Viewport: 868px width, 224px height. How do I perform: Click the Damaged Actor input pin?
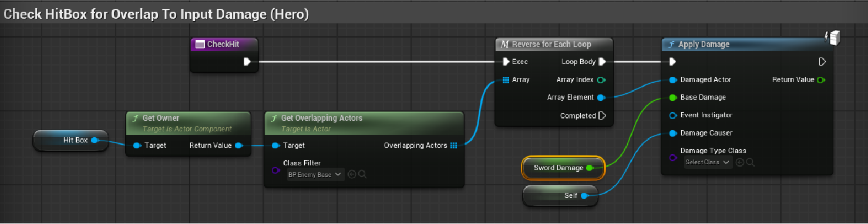673,80
